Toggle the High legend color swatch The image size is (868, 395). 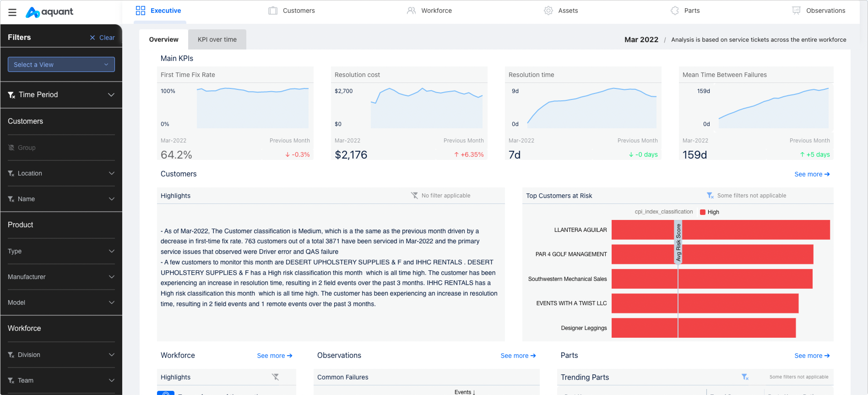point(703,212)
